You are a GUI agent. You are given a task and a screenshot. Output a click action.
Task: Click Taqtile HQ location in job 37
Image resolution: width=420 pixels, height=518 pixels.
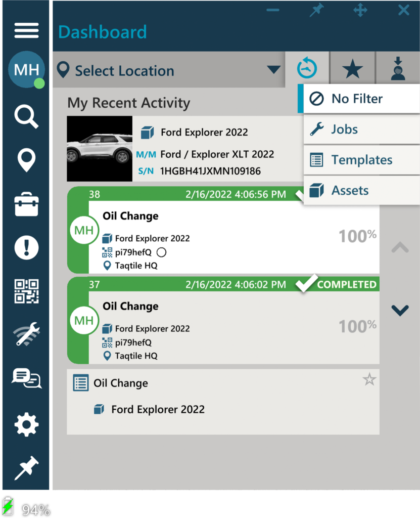click(x=136, y=356)
